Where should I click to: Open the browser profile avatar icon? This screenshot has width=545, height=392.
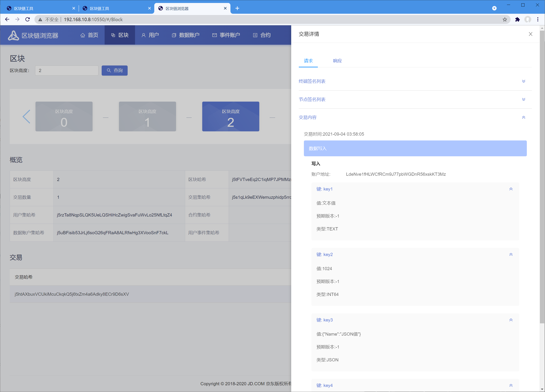528,19
